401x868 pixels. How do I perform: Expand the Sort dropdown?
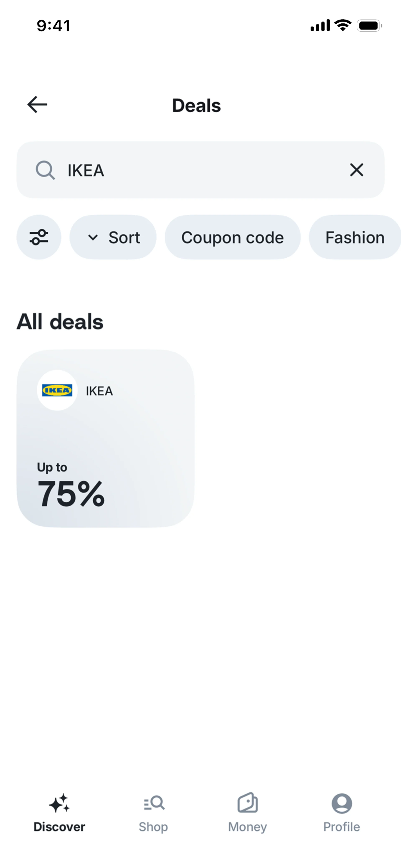tap(113, 237)
